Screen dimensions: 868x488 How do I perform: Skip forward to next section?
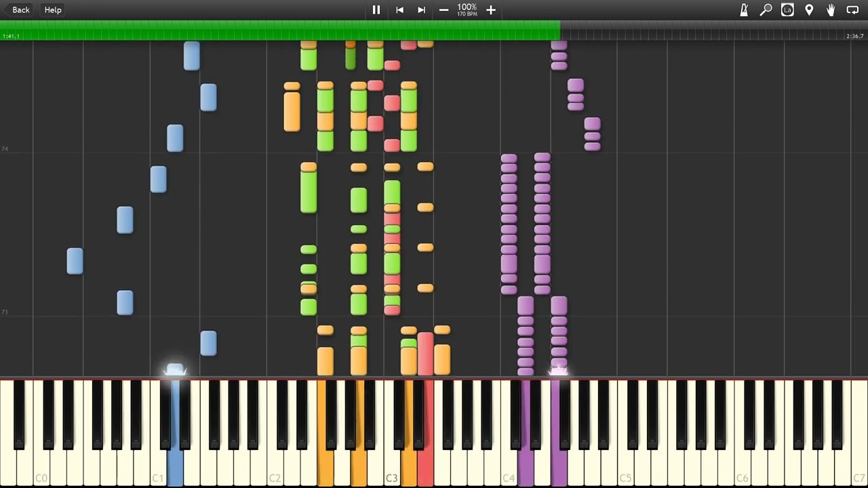point(421,9)
